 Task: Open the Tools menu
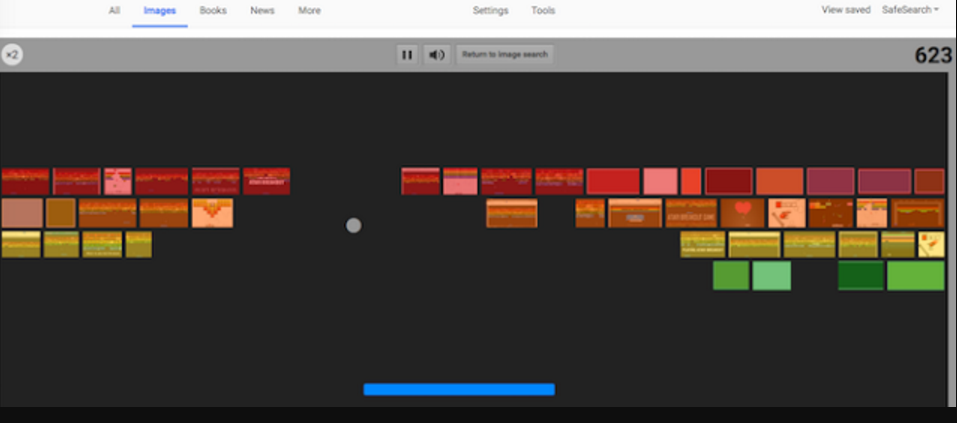click(x=543, y=10)
